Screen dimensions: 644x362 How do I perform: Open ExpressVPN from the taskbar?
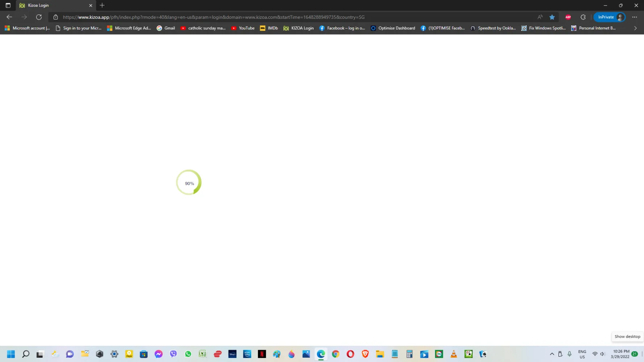point(218,354)
